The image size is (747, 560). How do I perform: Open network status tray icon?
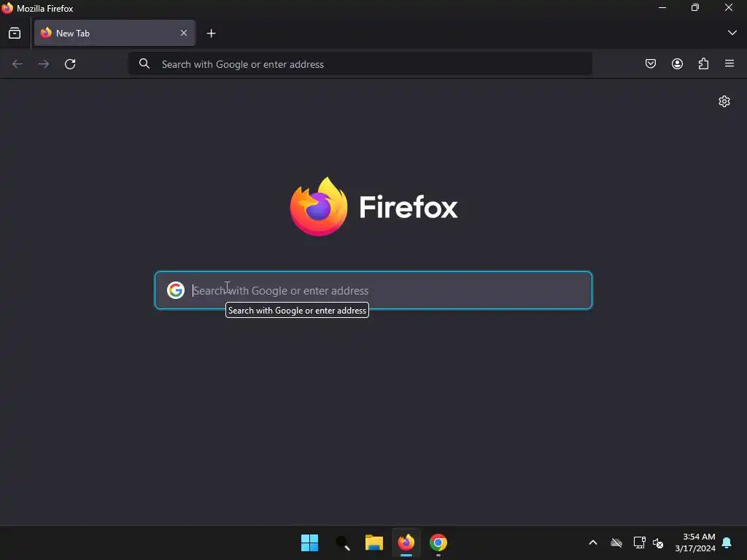point(639,542)
